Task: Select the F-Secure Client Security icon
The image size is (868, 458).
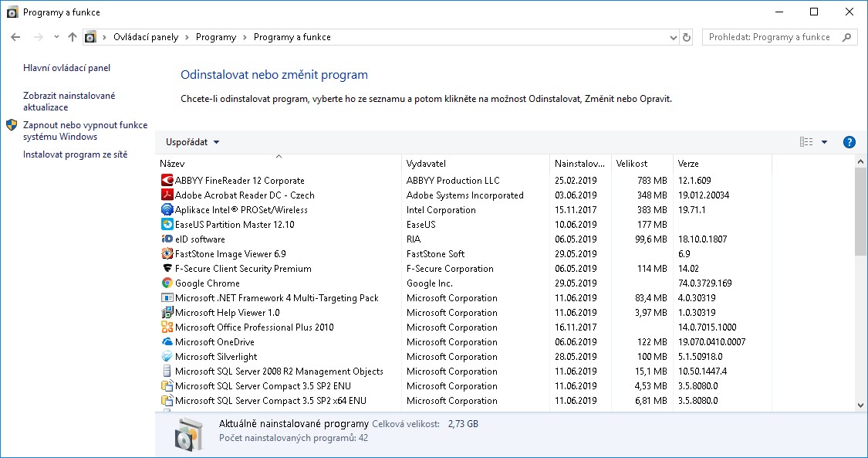Action: click(x=167, y=269)
